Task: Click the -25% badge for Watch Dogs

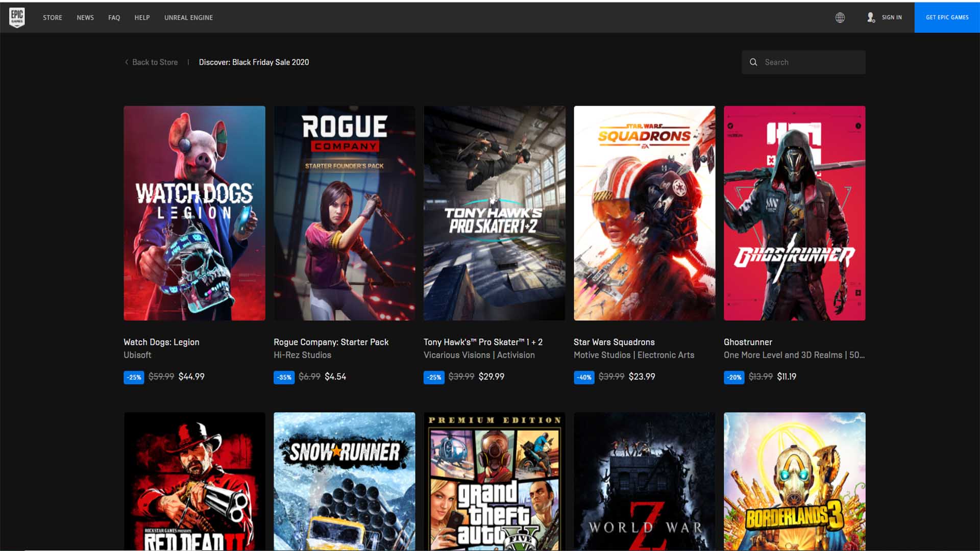Action: 134,378
